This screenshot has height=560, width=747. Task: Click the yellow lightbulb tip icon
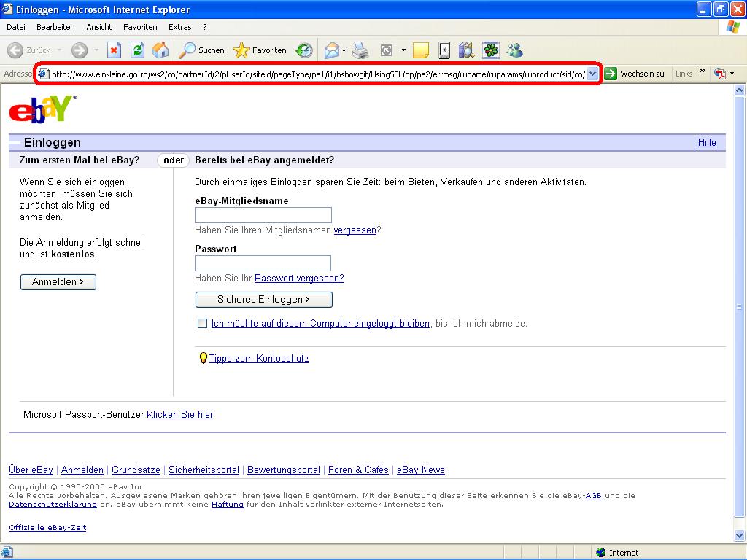[203, 357]
